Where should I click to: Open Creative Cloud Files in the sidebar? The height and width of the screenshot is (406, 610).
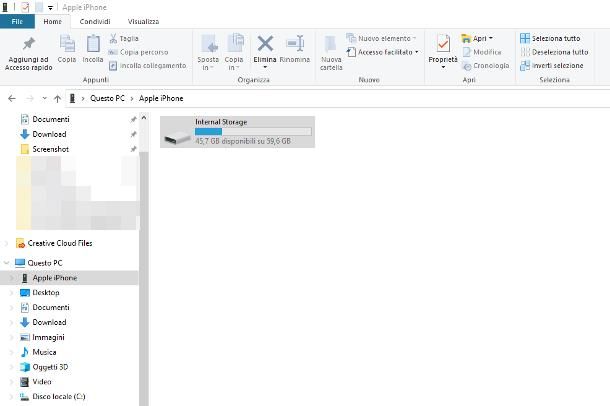pyautogui.click(x=60, y=243)
